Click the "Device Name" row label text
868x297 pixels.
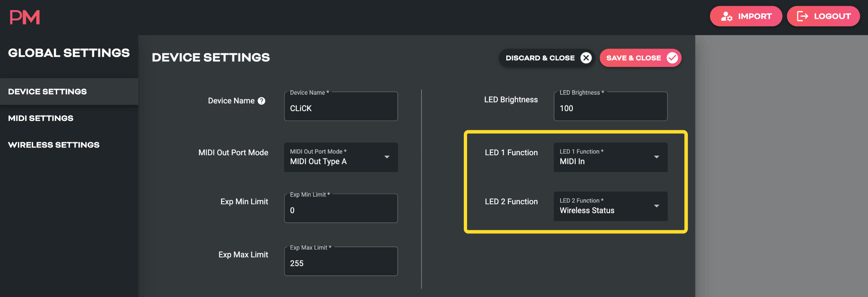tap(231, 101)
